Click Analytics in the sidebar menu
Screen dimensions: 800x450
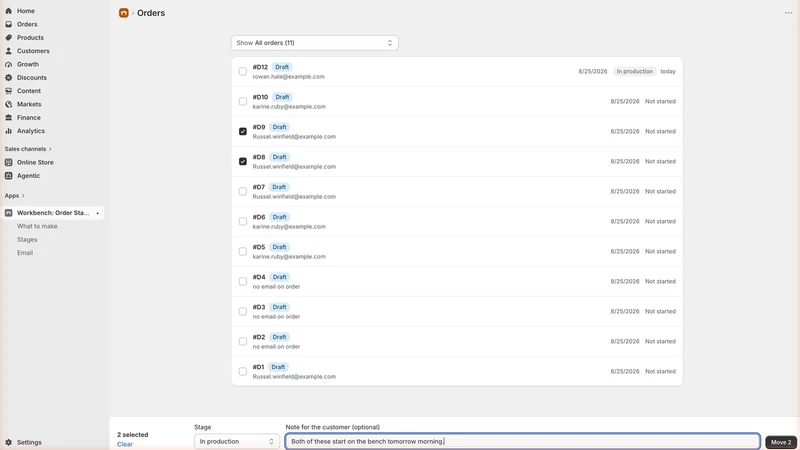(31, 131)
